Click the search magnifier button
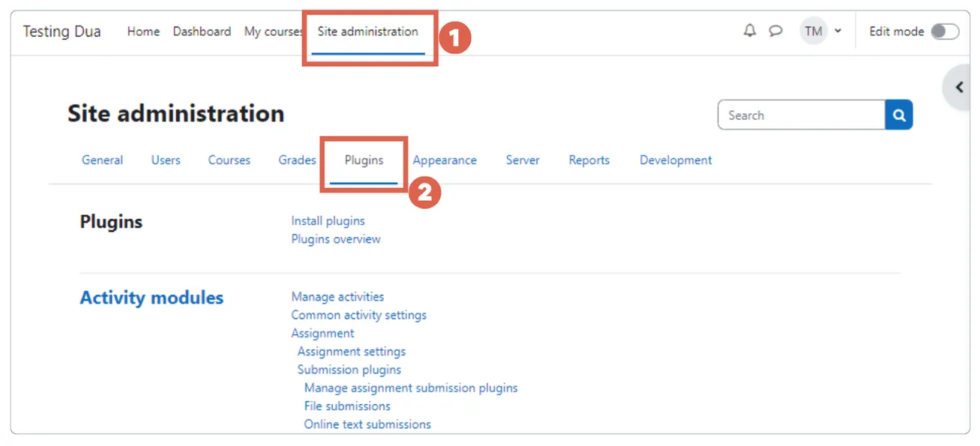This screenshot has height=446, width=980. pos(898,115)
